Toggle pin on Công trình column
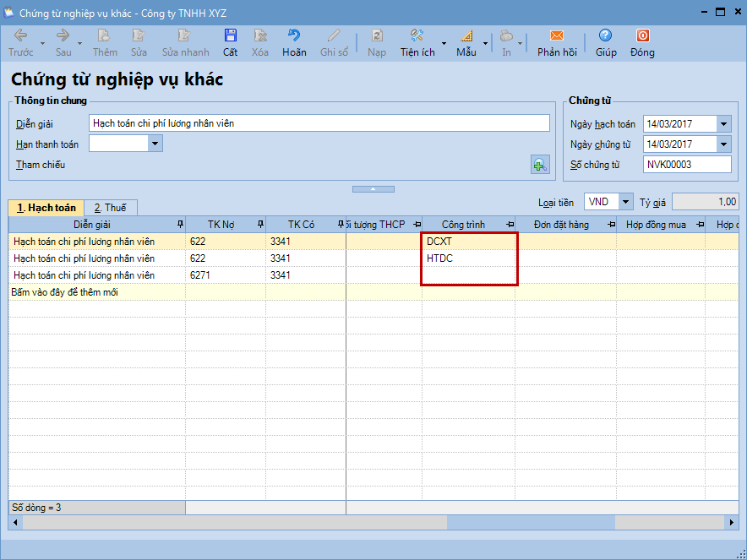 point(510,224)
